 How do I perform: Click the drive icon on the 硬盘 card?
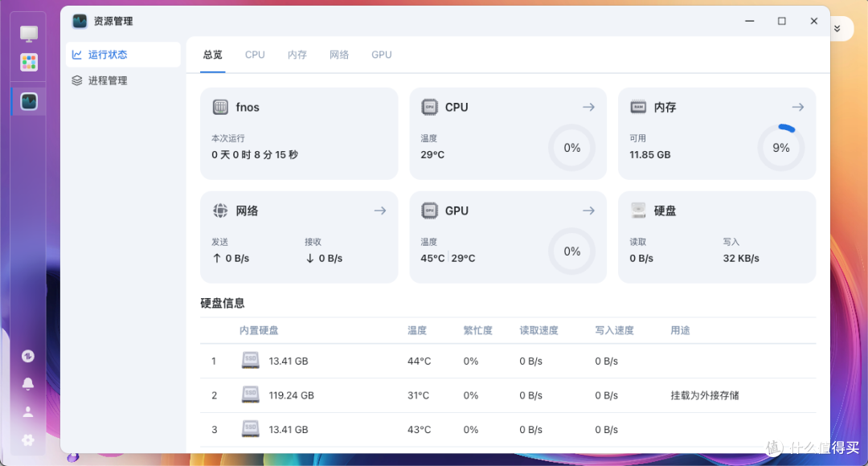(x=638, y=211)
